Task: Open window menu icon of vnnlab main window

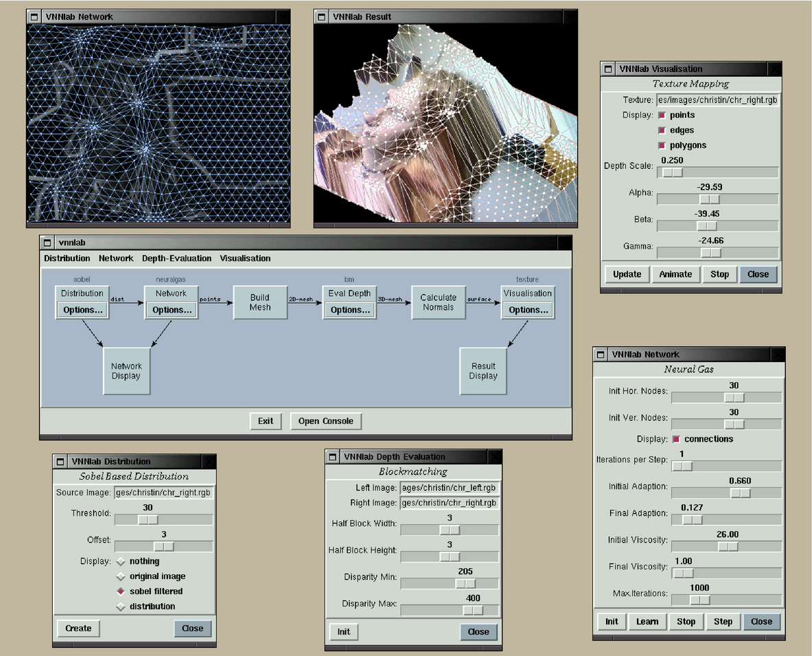Action: coord(47,242)
